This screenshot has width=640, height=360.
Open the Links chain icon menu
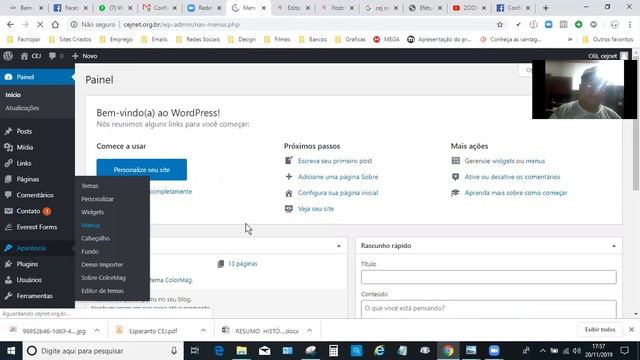pyautogui.click(x=9, y=163)
